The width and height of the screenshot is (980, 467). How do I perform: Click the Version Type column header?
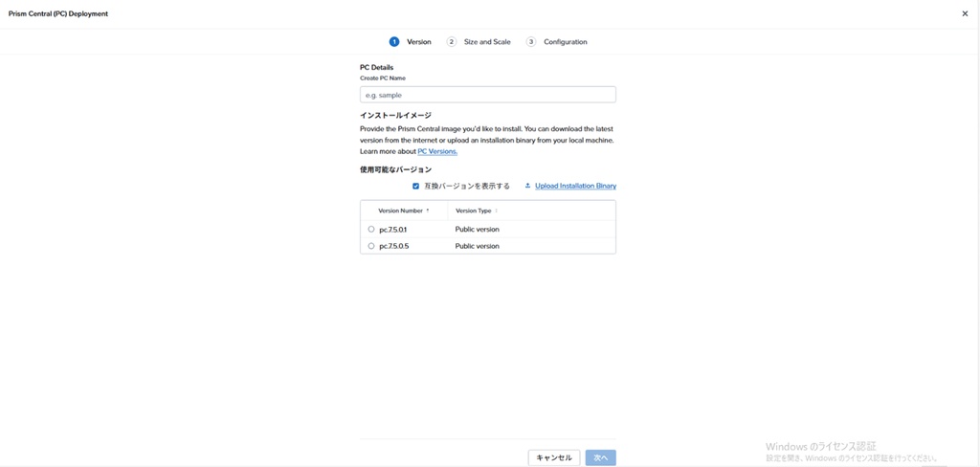473,211
